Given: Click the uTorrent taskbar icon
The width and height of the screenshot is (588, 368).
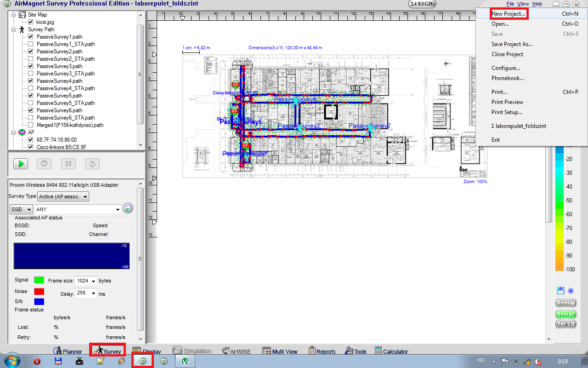Looking at the screenshot, I should 186,361.
